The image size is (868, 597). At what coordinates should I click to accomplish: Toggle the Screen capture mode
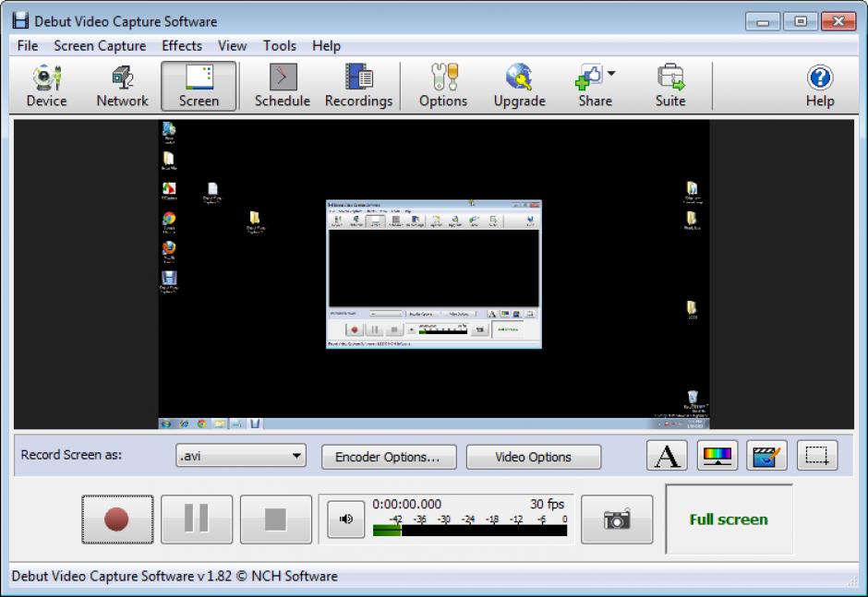[x=199, y=84]
